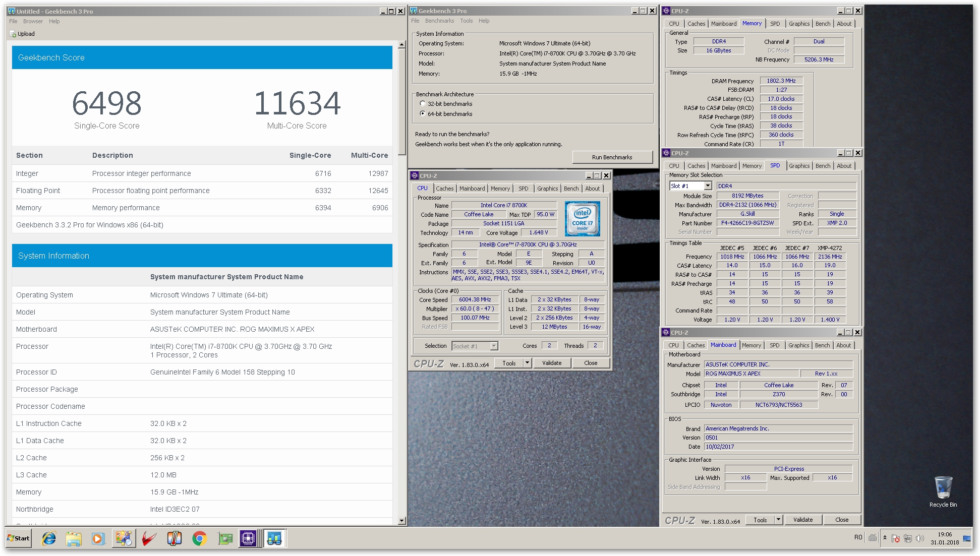Click the Single-Core Score 6498
The image size is (980, 556).
click(x=107, y=103)
